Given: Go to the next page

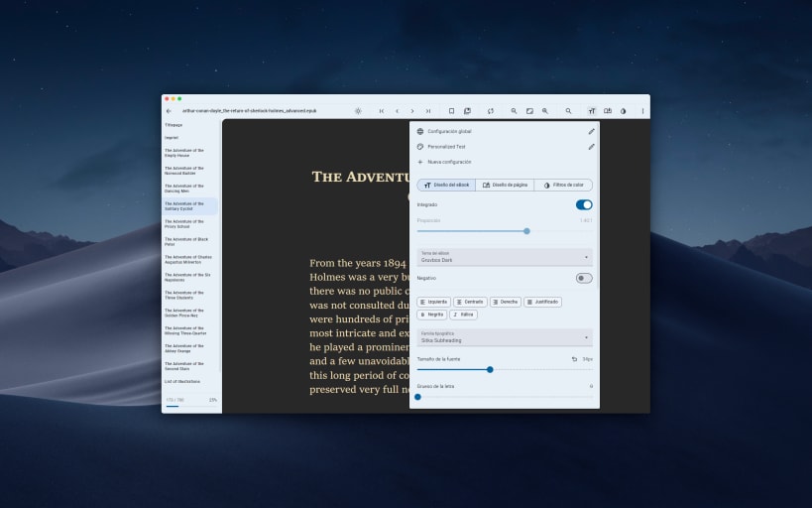Looking at the screenshot, I should click(412, 111).
